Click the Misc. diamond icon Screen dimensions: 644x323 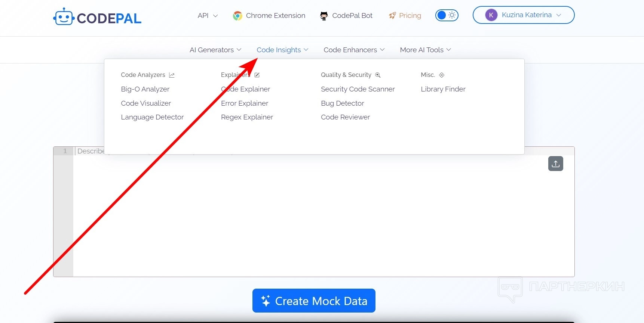(x=442, y=75)
